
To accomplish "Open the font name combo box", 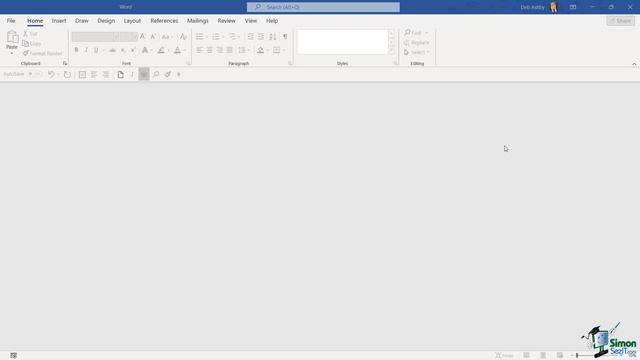I will click(x=96, y=37).
